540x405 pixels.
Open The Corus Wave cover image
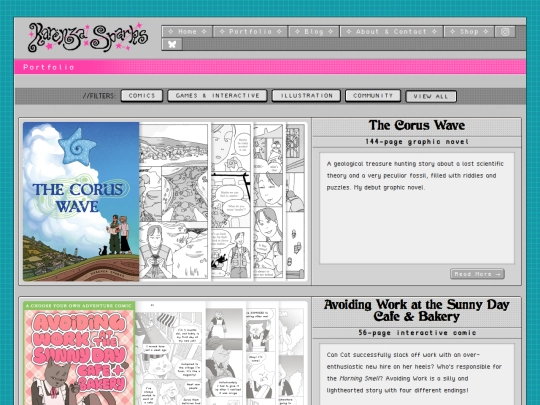tap(81, 201)
